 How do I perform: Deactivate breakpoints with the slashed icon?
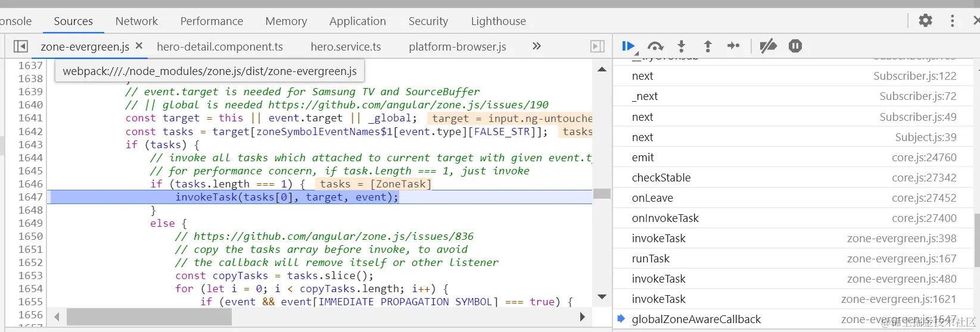pyautogui.click(x=769, y=46)
